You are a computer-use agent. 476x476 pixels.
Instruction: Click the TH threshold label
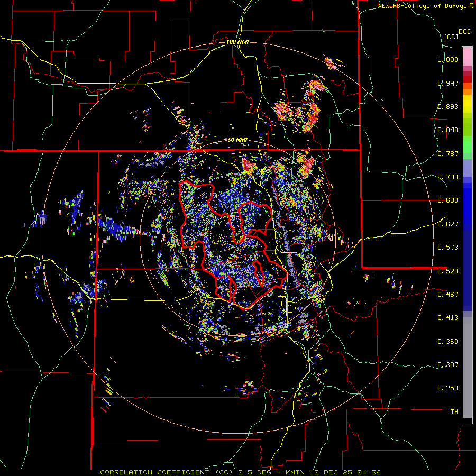pos(454,412)
